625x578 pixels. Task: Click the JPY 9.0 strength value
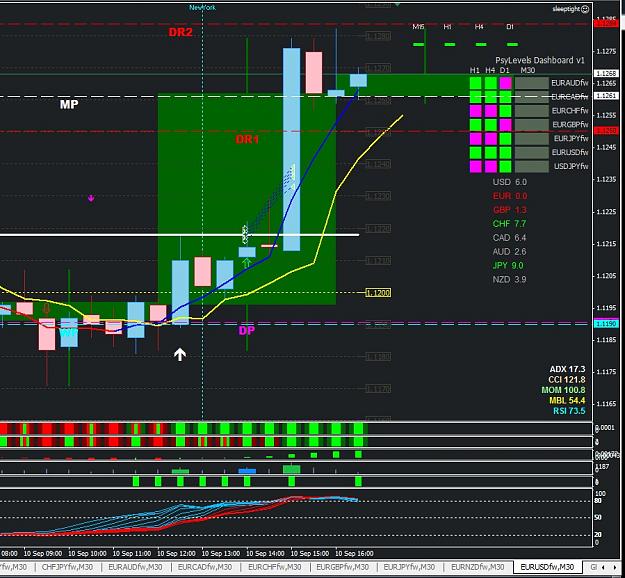click(x=508, y=265)
